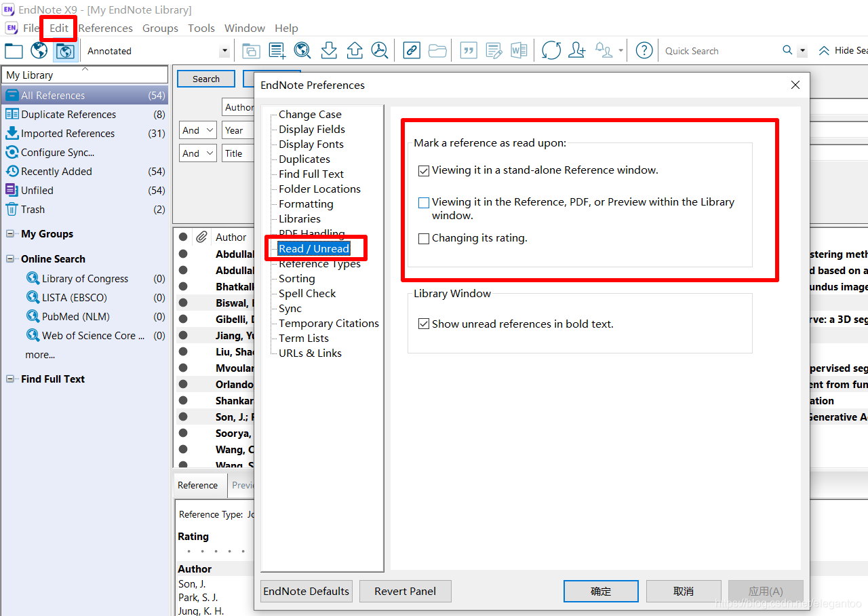Image resolution: width=868 pixels, height=616 pixels.
Task: Collapse the Online Search group set
Action: pos(10,259)
